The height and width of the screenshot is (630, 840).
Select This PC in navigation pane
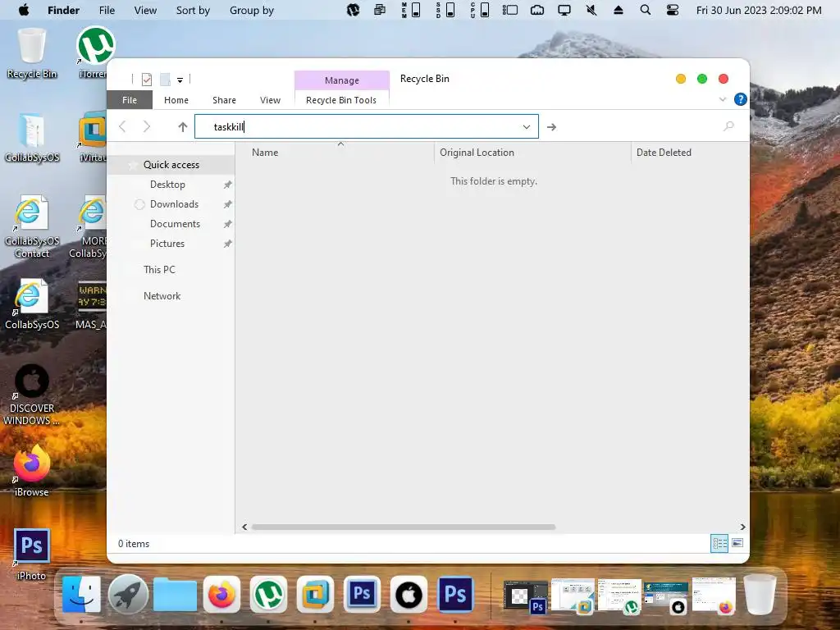pyautogui.click(x=159, y=269)
